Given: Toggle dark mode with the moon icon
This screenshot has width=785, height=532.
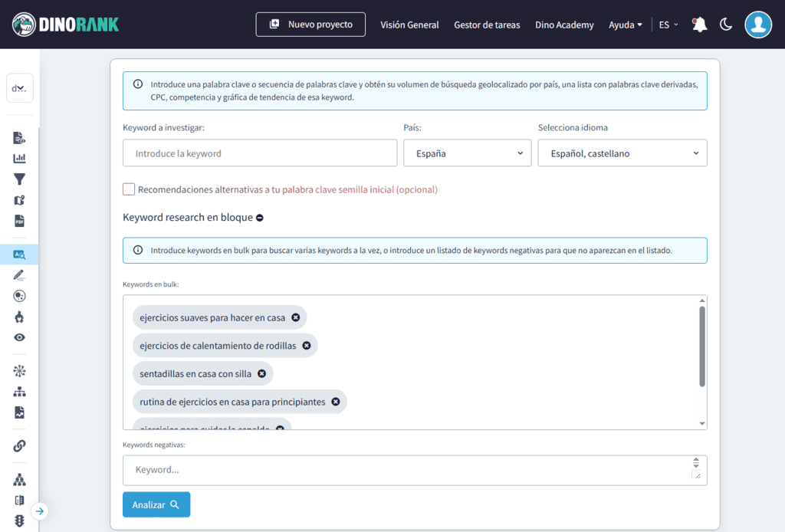Looking at the screenshot, I should [x=726, y=24].
